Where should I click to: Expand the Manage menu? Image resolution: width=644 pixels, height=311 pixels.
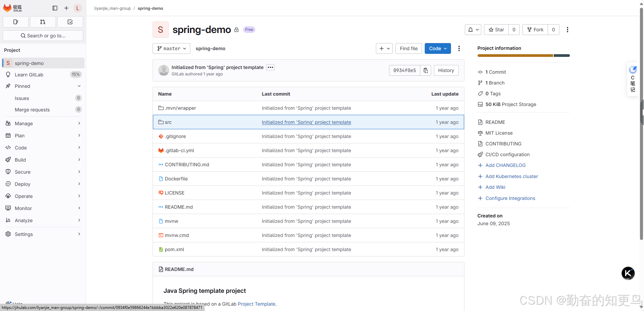(43, 124)
